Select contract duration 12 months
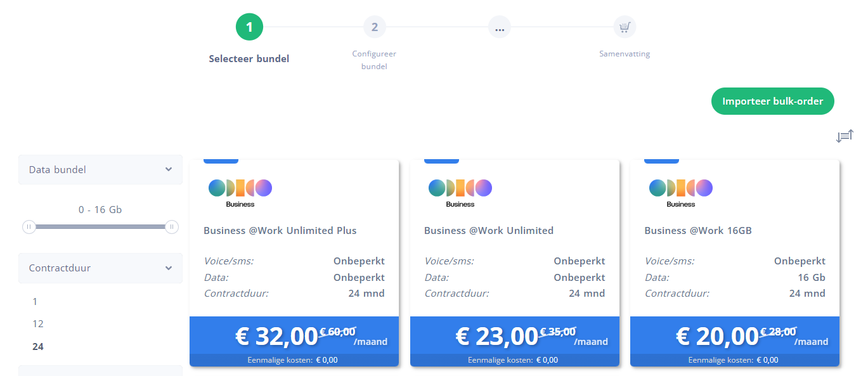 click(38, 323)
